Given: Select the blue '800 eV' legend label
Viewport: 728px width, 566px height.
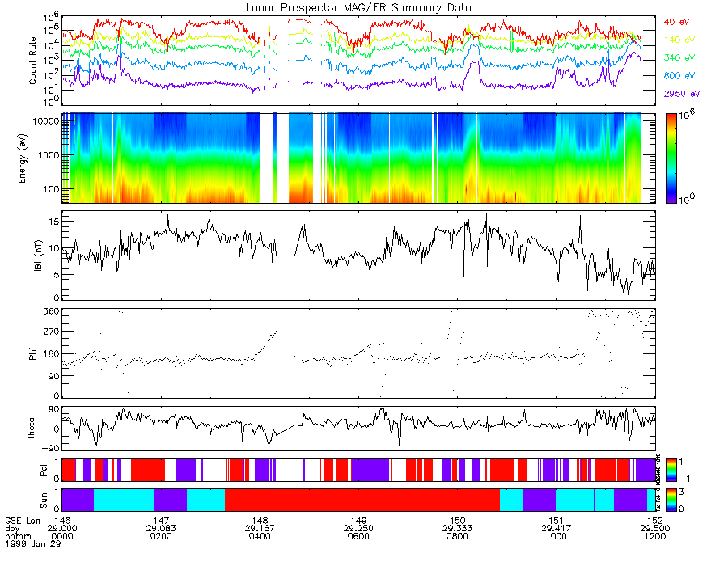Looking at the screenshot, I should coord(679,76).
